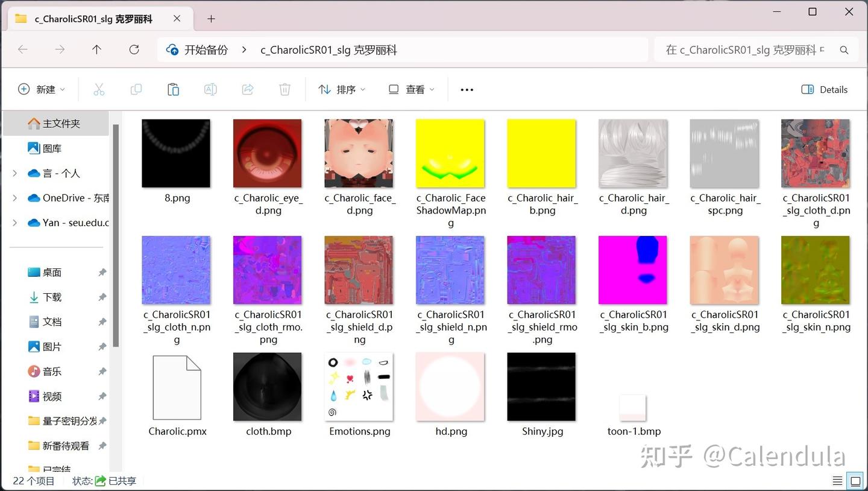This screenshot has width=868, height=491.
Task: Open the Details pane
Action: [x=824, y=89]
